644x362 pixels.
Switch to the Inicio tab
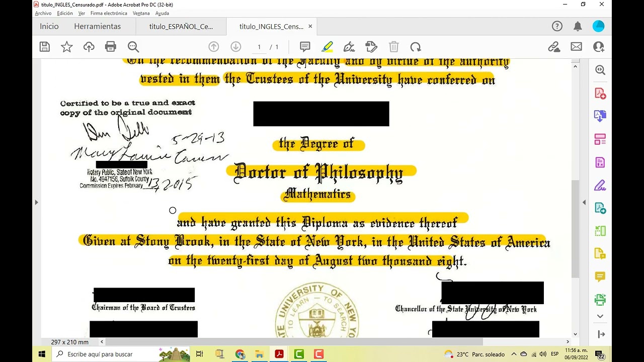point(49,26)
